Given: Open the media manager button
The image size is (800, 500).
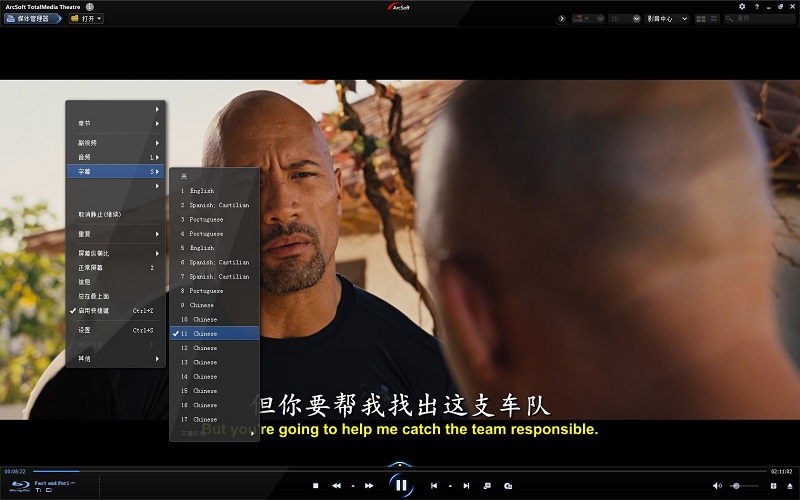Looking at the screenshot, I should (x=33, y=18).
